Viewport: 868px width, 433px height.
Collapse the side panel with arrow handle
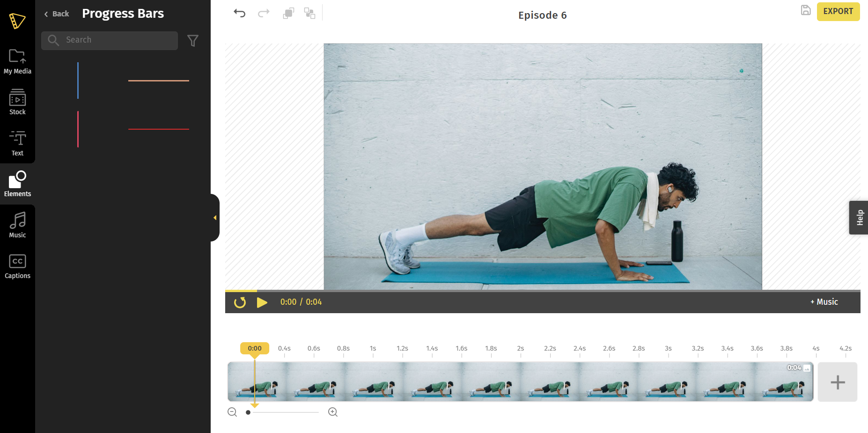pos(215,218)
